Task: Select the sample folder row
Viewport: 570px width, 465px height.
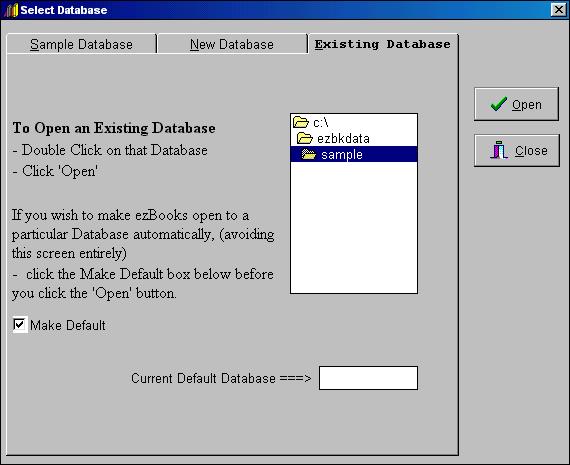Action: (x=354, y=154)
